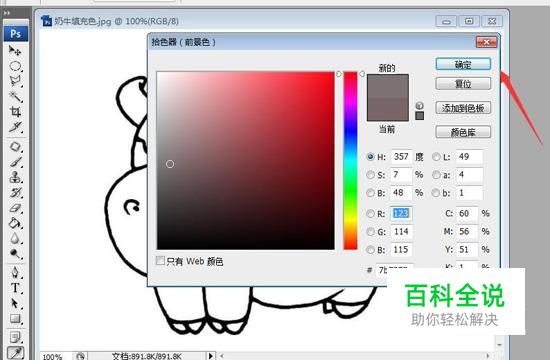Collapse the toolbar using the double arrows

(7, 13)
